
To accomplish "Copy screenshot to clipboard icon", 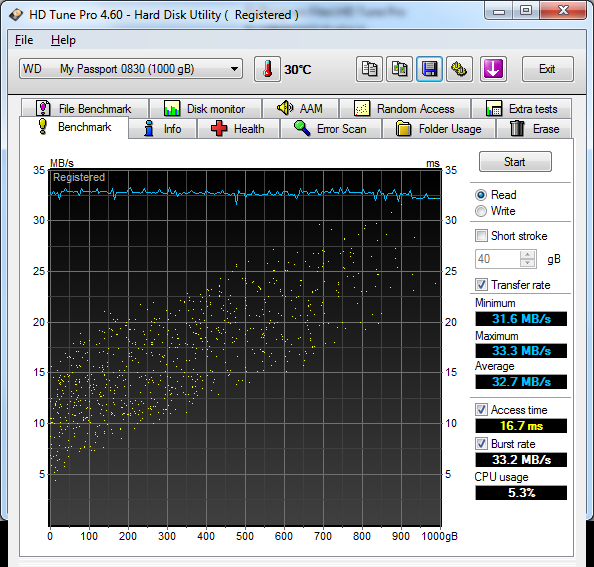I will click(x=399, y=69).
